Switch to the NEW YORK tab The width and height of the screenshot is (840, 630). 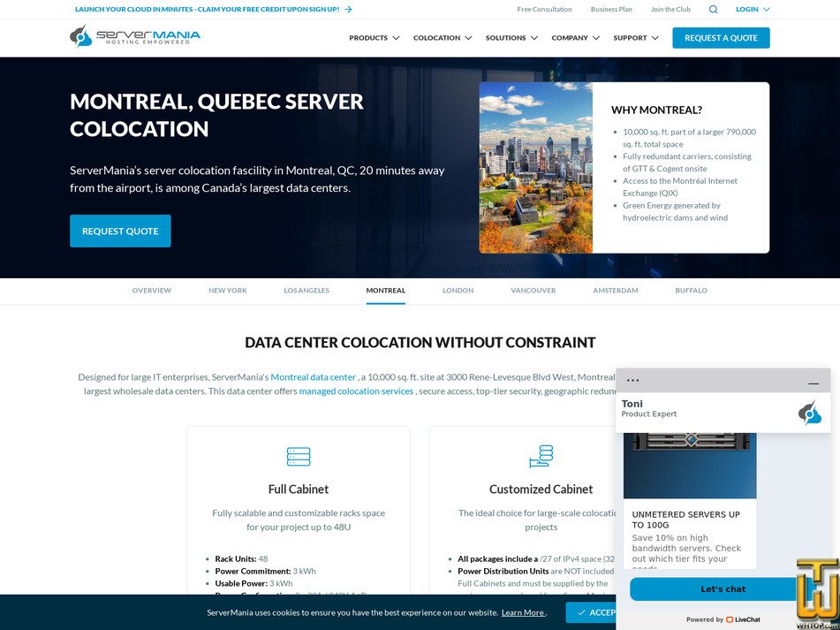[x=227, y=290]
